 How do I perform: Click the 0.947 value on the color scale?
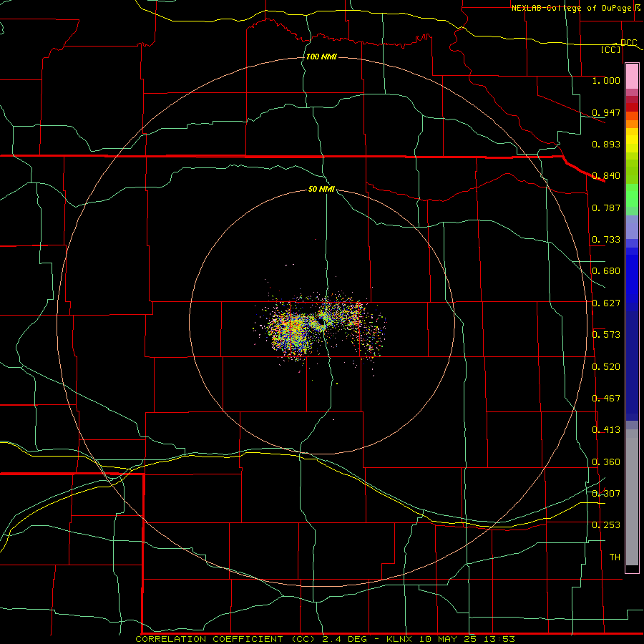click(x=606, y=112)
